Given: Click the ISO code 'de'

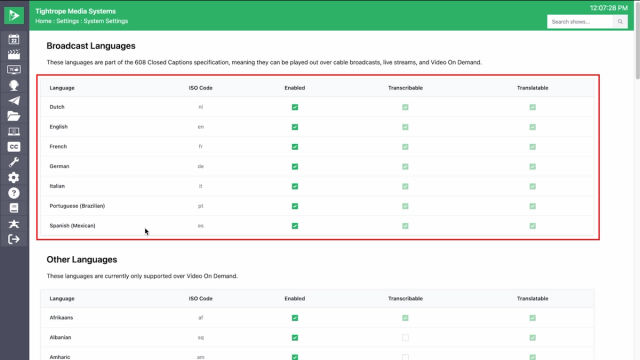Looking at the screenshot, I should coord(201,167).
